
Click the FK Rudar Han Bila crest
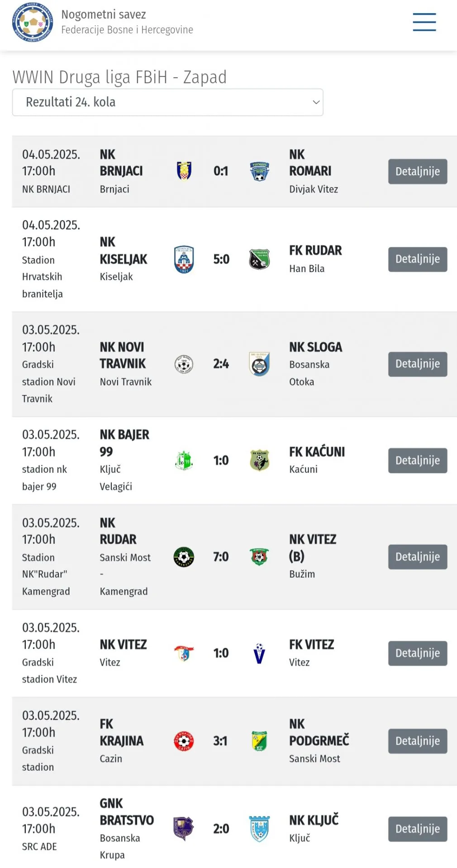(x=259, y=259)
